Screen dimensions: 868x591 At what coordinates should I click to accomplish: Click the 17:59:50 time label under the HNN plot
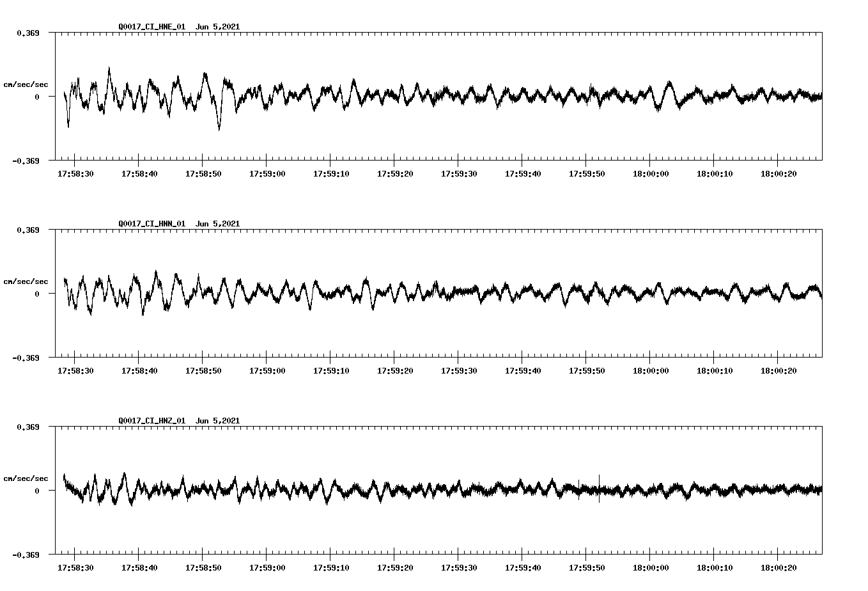pyautogui.click(x=587, y=371)
